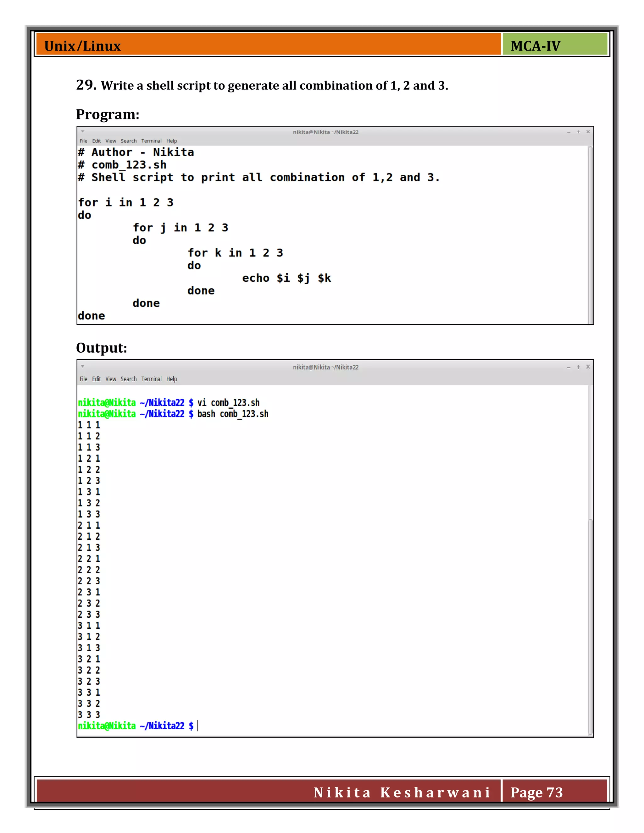Open Search menu in Output terminal window

[129, 379]
